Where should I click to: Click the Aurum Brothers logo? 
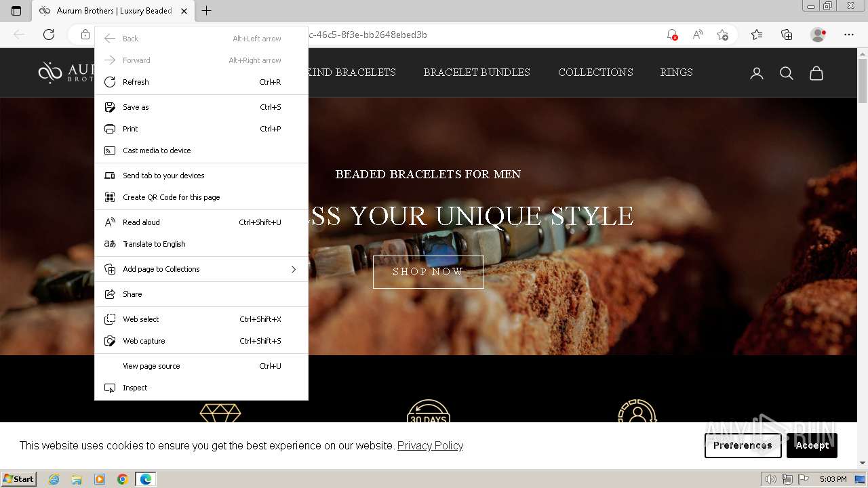pyautogui.click(x=66, y=73)
